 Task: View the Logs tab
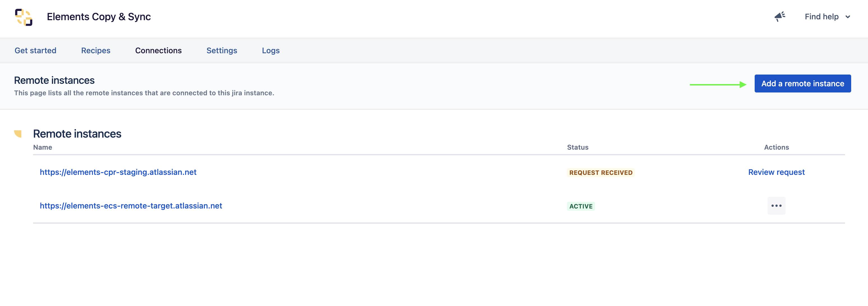click(x=270, y=50)
